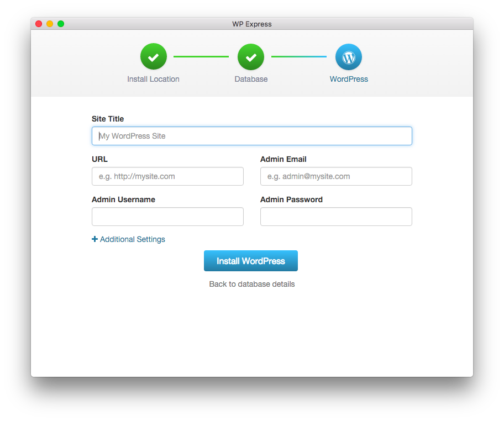Go to the Install Location step label

[x=153, y=79]
